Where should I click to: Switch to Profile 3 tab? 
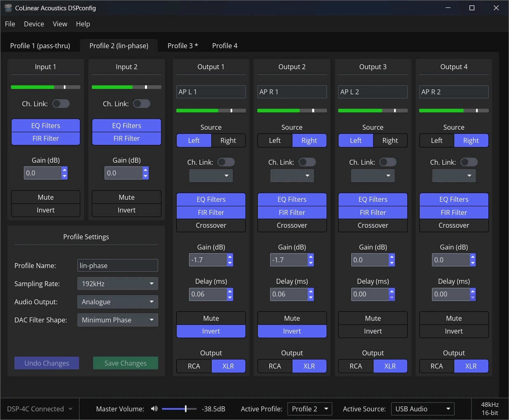point(182,46)
